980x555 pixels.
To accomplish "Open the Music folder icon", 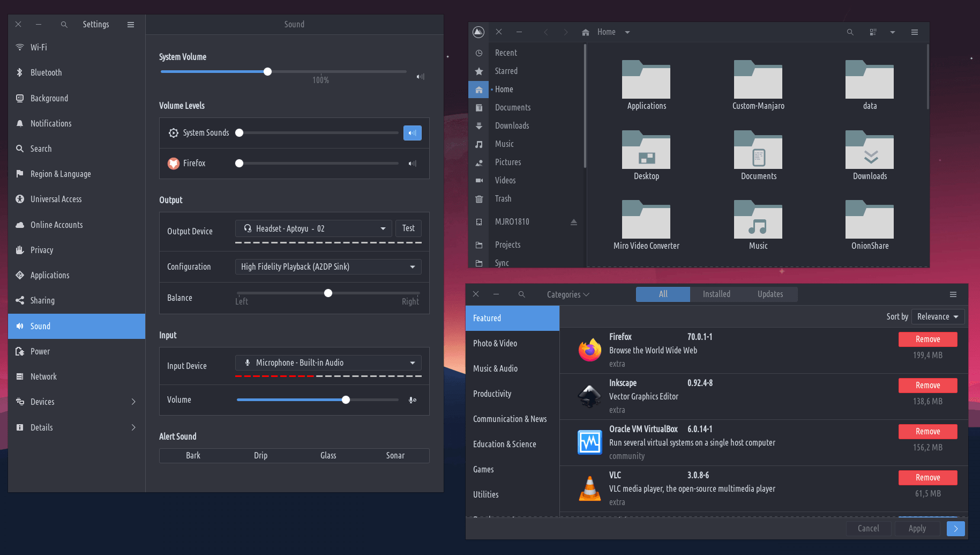I will 758,220.
